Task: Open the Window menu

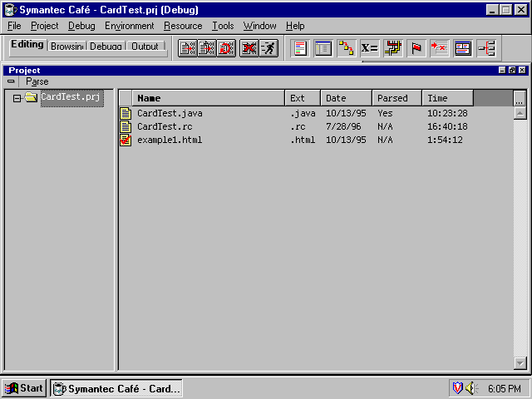Action: pos(259,26)
